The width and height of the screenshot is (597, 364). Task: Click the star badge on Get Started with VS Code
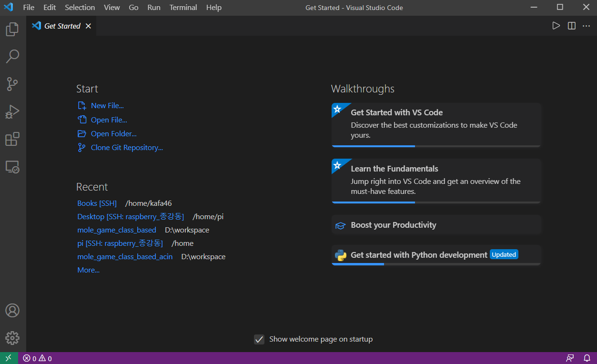337,109
